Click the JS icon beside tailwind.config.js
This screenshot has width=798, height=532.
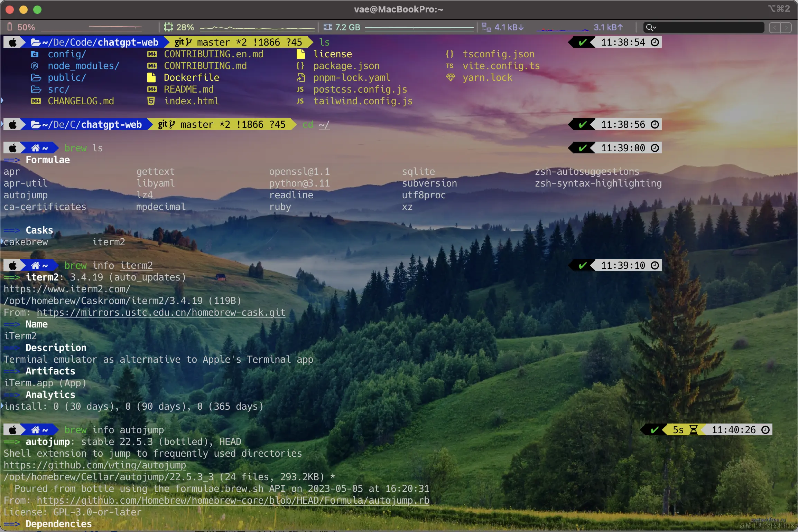coord(300,101)
